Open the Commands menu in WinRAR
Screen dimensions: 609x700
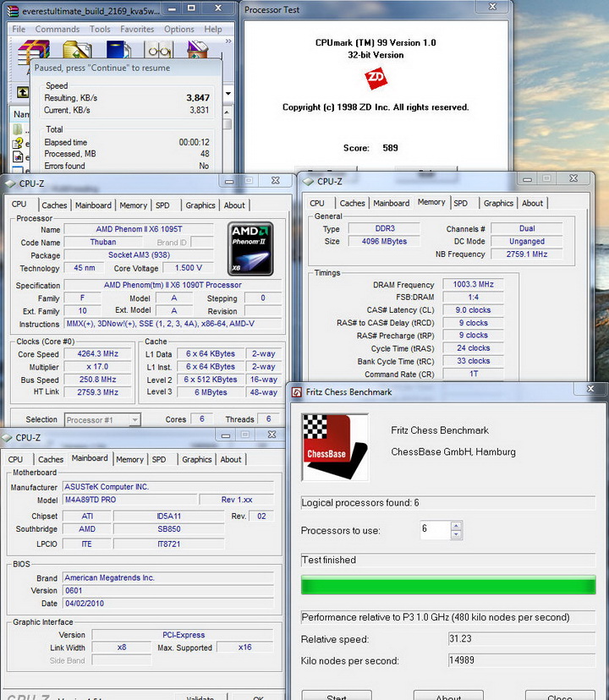[x=58, y=29]
